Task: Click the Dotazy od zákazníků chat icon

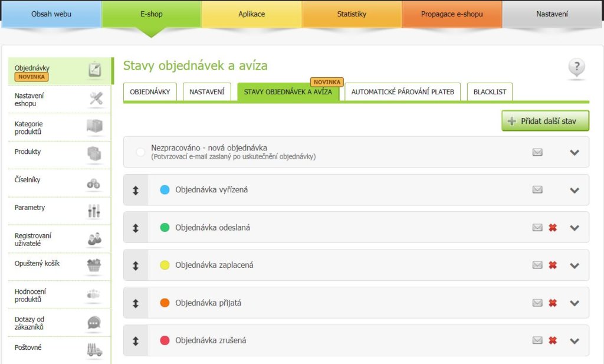Action: click(94, 322)
